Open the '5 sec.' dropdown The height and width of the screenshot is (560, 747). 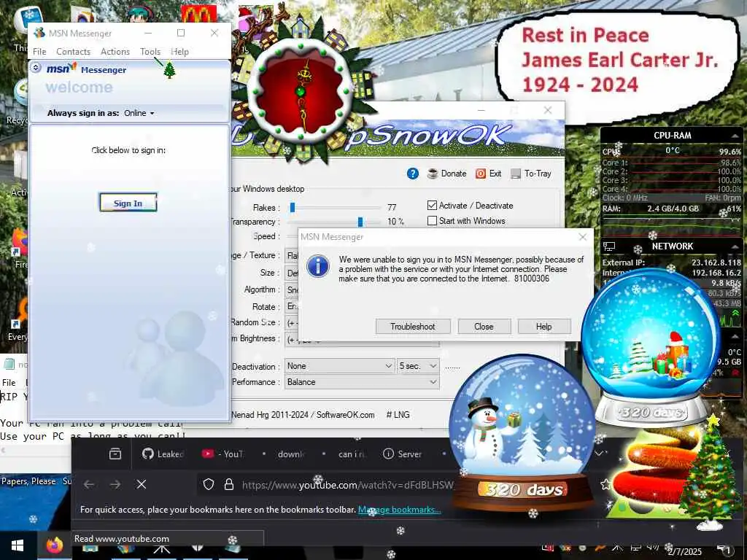click(418, 366)
